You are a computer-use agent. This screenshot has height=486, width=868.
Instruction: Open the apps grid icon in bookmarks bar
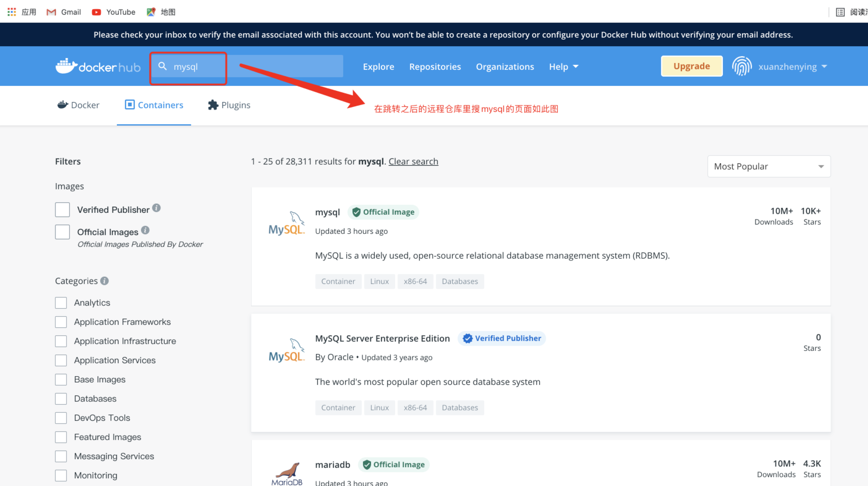click(x=12, y=12)
